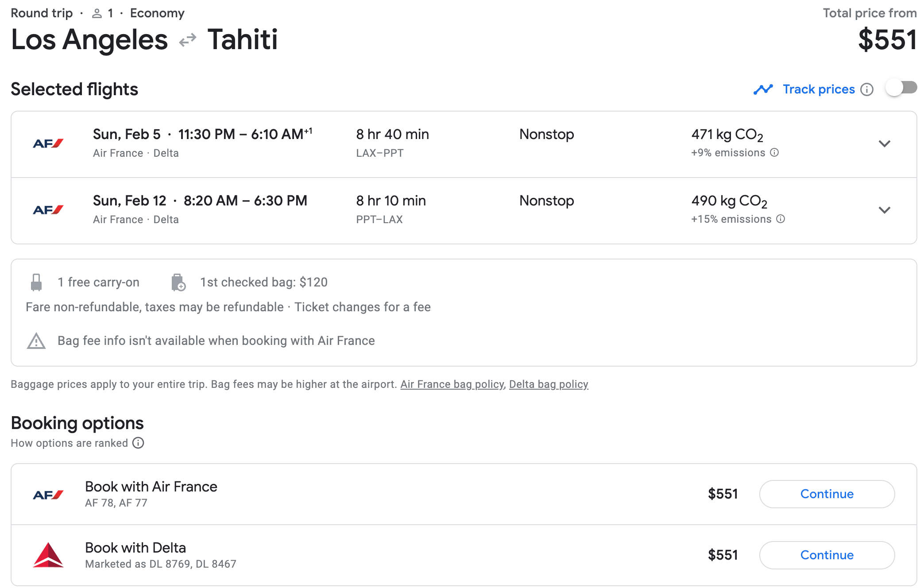This screenshot has width=920, height=588.
Task: Click 'Marketed as DL 8769, DL 8467' text
Action: pos(160,564)
